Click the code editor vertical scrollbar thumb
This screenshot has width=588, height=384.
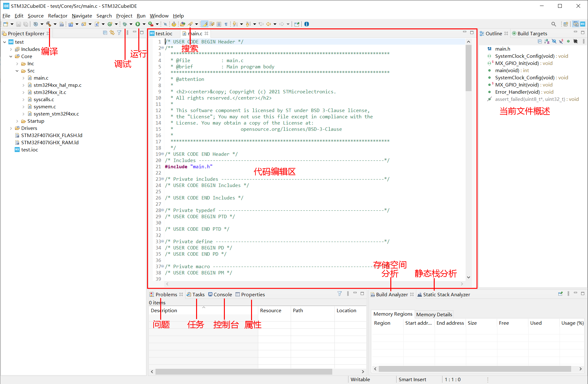pos(468,68)
